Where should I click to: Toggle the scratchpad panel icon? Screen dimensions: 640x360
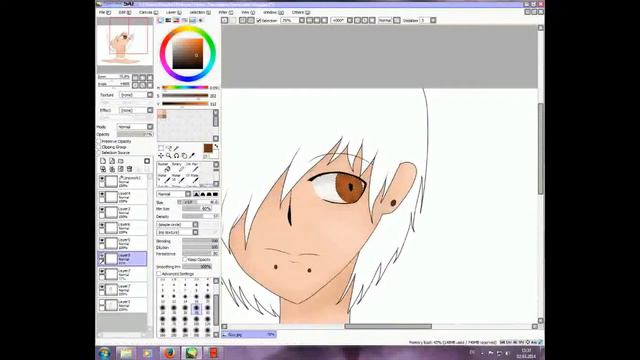click(x=200, y=20)
